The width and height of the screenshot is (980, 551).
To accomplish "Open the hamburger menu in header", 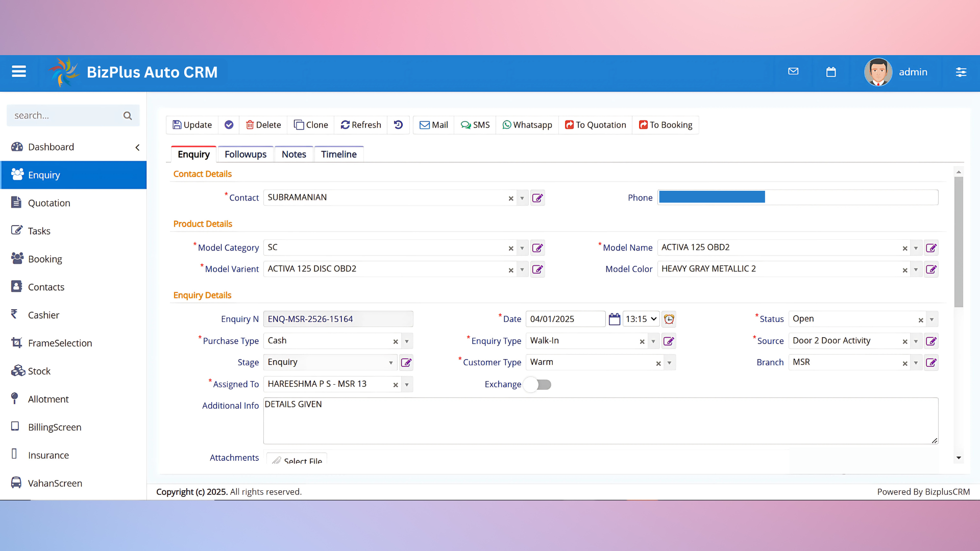I will click(x=19, y=72).
